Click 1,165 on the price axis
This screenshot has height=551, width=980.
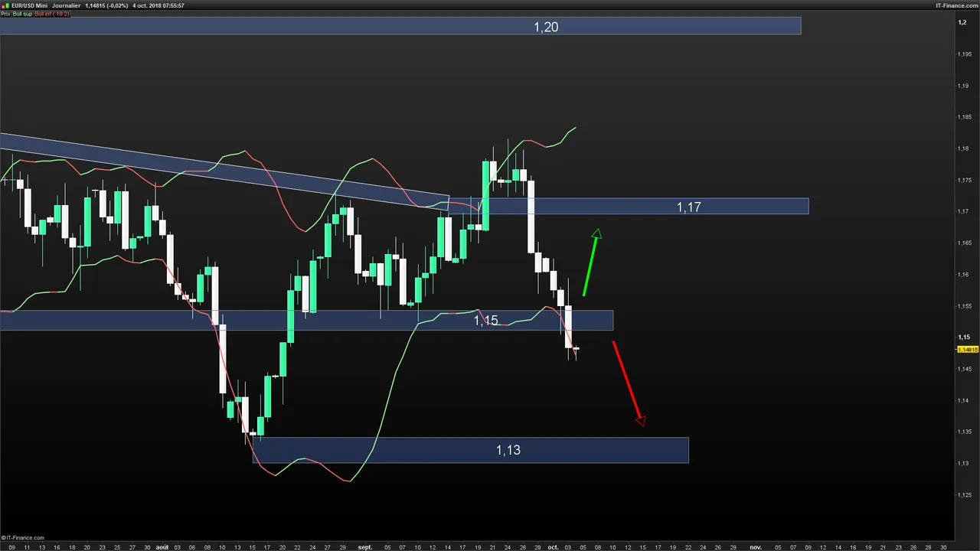(x=964, y=243)
